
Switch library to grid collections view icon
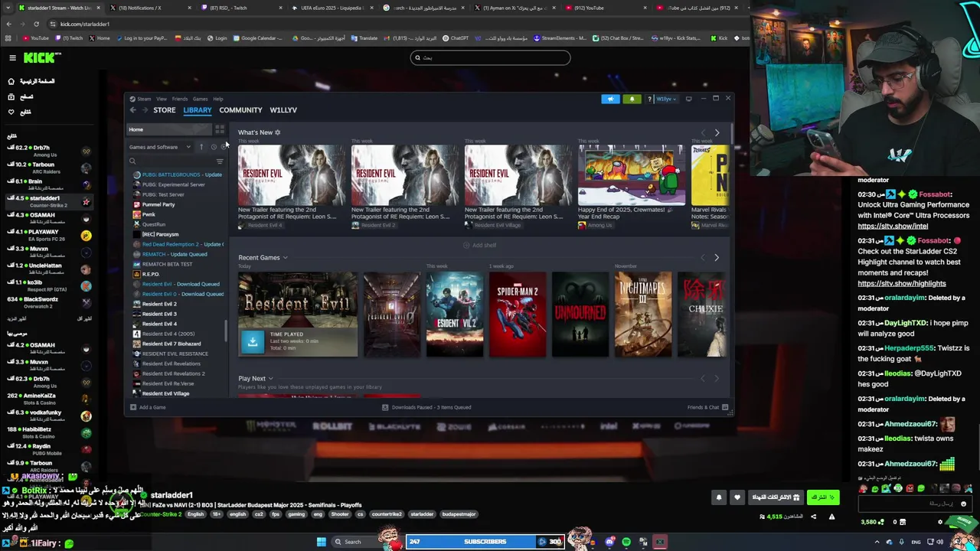220,129
